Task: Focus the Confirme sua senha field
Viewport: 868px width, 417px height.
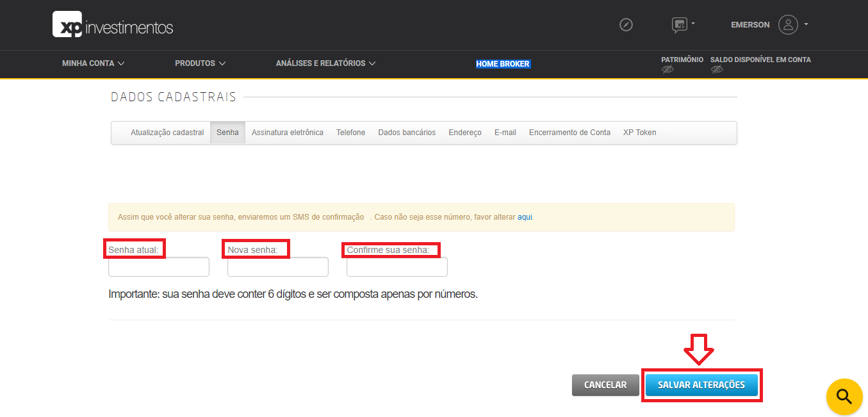Action: tap(397, 266)
